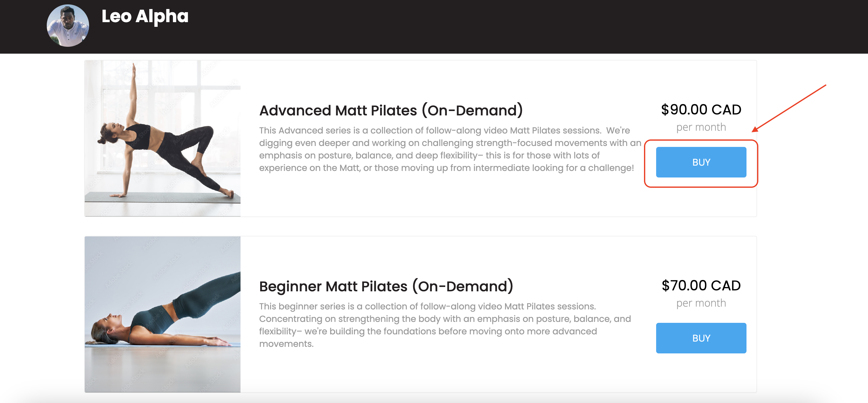Image resolution: width=868 pixels, height=403 pixels.
Task: Click the woman's face in the bridge-pose photo
Action: tap(111, 319)
